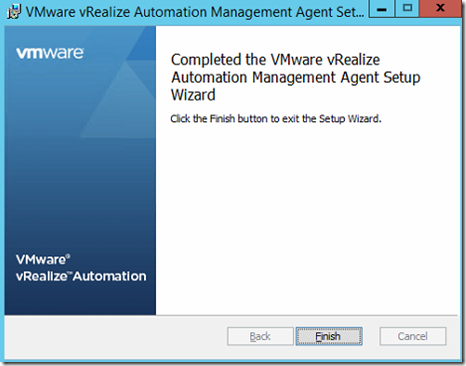Image resolution: width=466 pixels, height=366 pixels.
Task: Click the installer icon in title bar
Action: [x=14, y=12]
